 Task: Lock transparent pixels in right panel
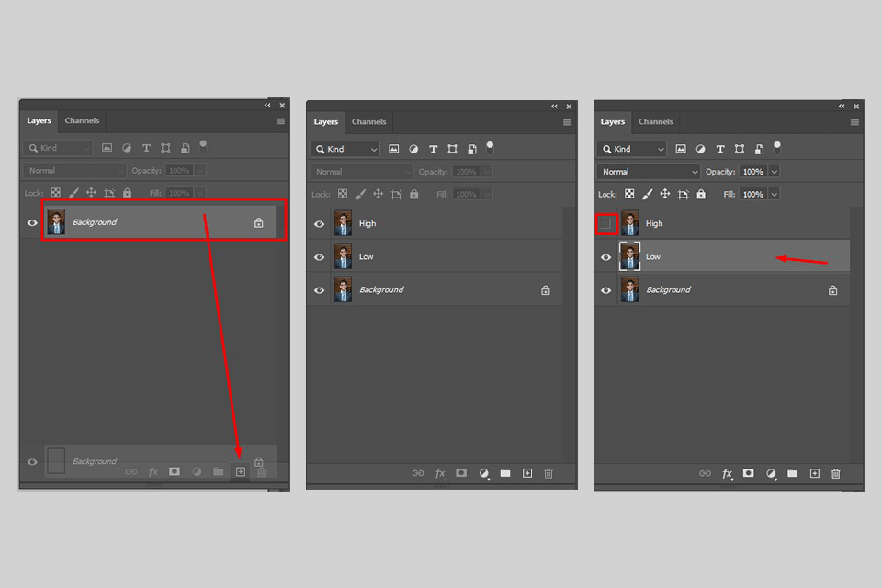coord(629,194)
